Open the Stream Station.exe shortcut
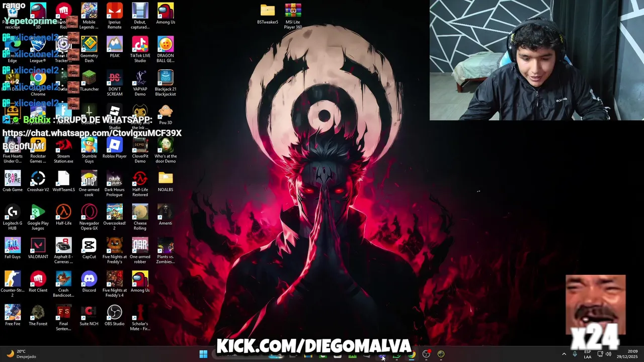The width and height of the screenshot is (644, 362). 63,150
